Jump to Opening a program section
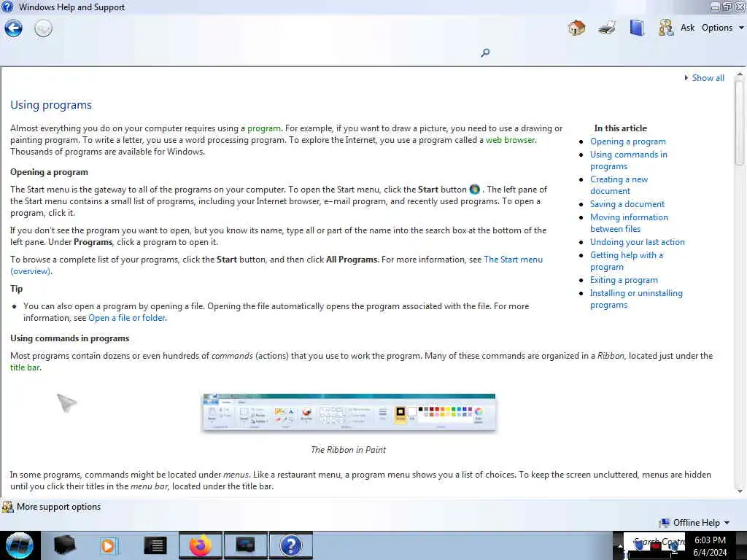This screenshot has height=560, width=747. tap(628, 141)
